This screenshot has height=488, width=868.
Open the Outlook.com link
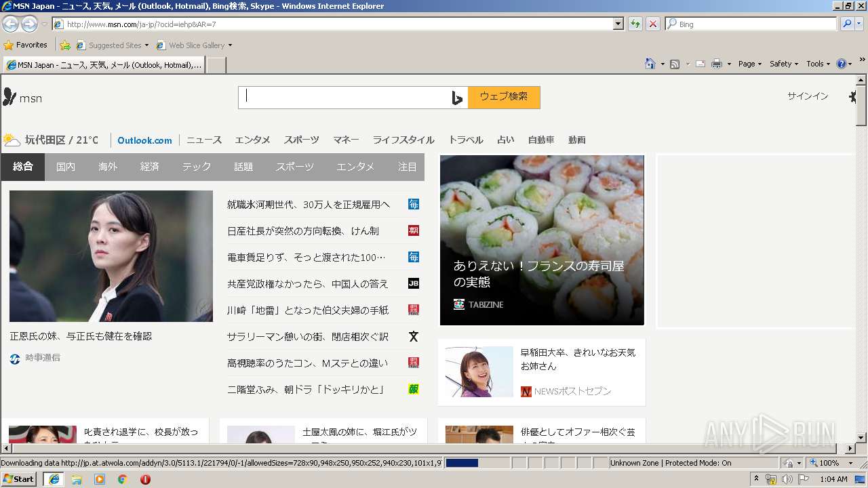144,140
